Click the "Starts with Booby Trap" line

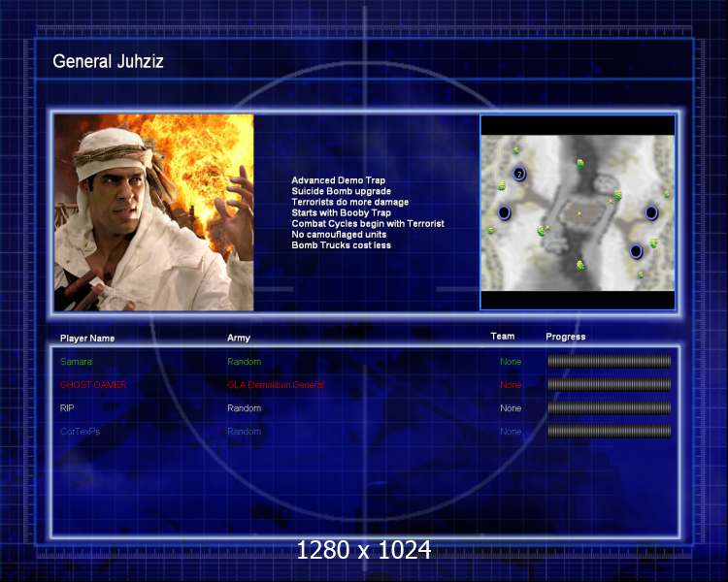coord(342,212)
